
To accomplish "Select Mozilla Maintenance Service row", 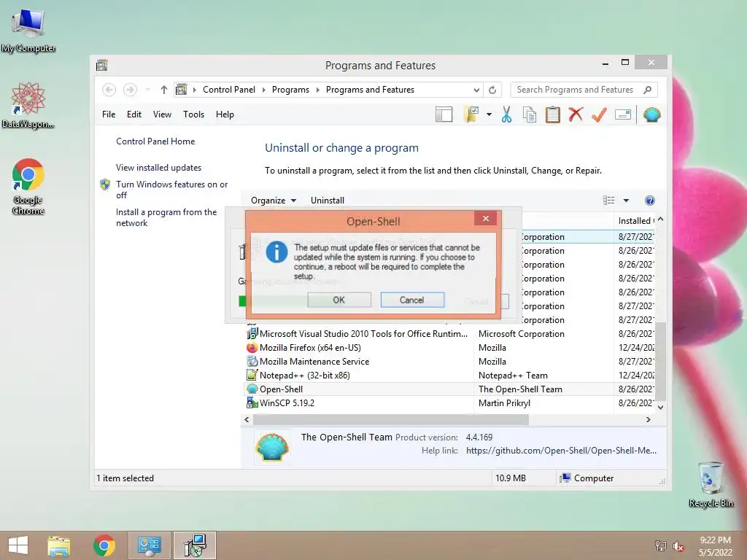I will point(450,362).
